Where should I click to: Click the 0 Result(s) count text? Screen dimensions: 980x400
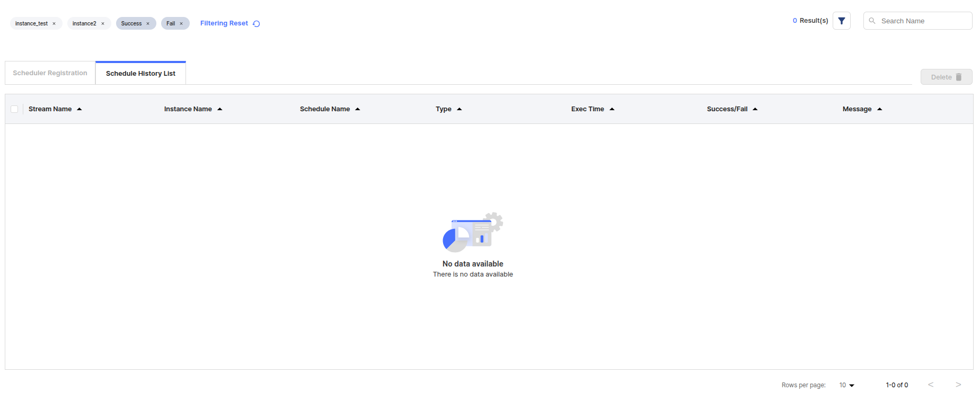(x=810, y=21)
